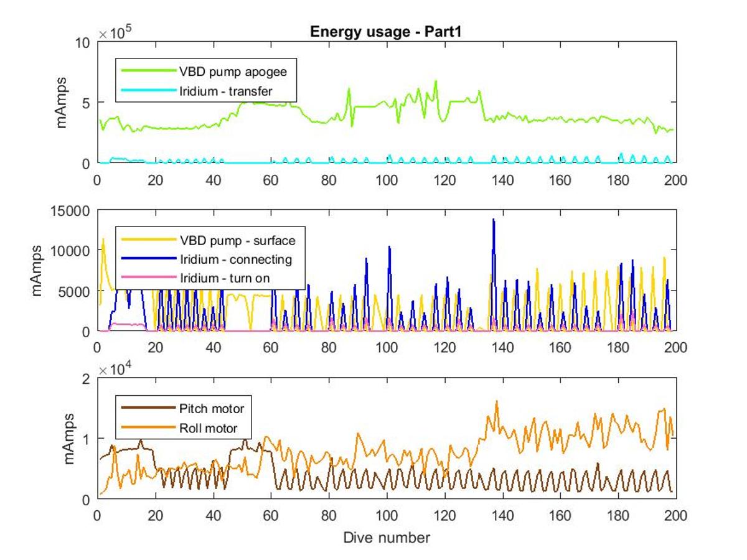Screen dimensions: 747x560
Task: Click the "5000" y-axis tick label
Action: pyautogui.click(x=74, y=291)
